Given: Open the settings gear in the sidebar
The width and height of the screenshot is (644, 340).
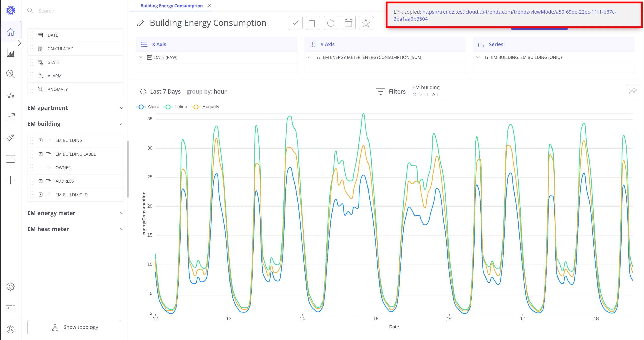Looking at the screenshot, I should pos(11,286).
